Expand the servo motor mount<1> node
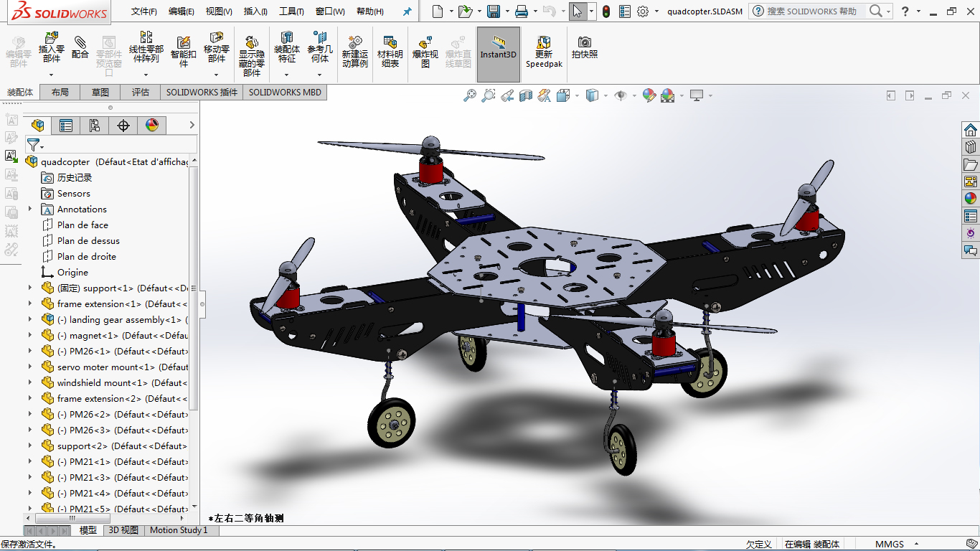980x551 pixels. tap(30, 367)
